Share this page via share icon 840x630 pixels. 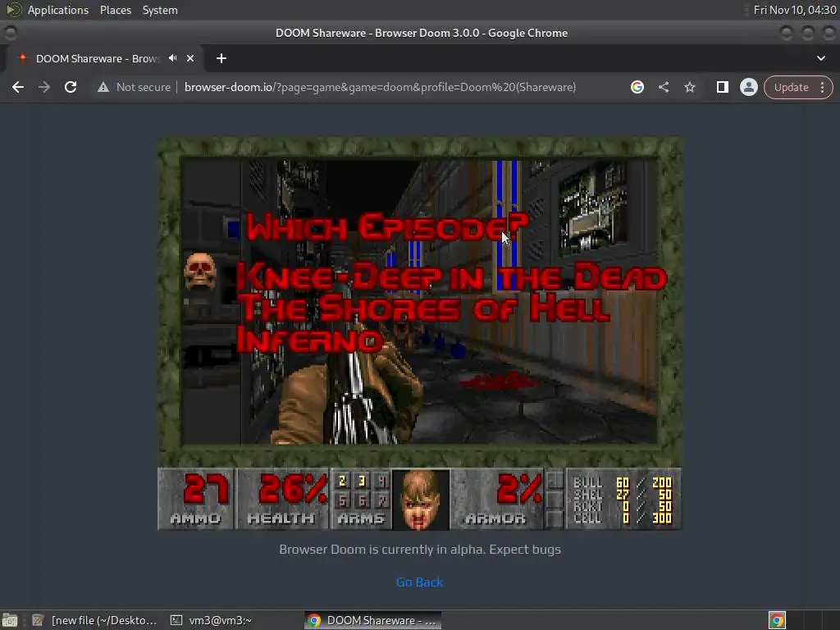663,87
